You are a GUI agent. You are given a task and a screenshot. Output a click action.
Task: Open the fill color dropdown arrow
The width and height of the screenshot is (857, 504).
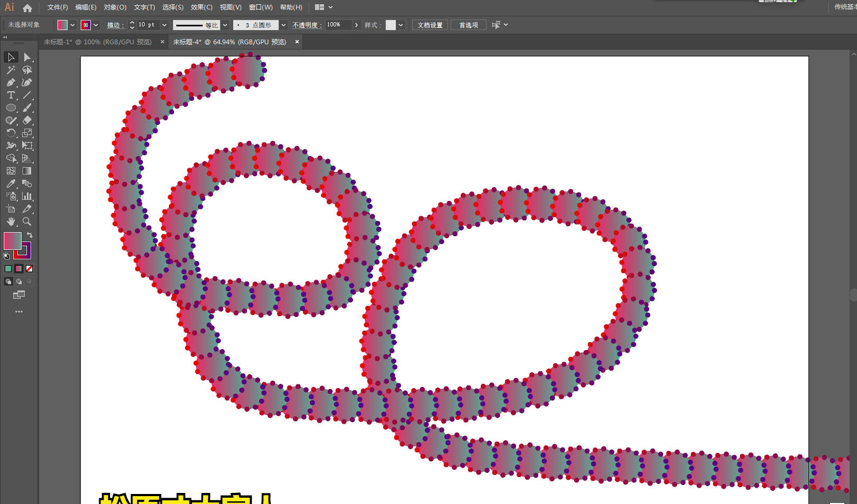(x=72, y=25)
